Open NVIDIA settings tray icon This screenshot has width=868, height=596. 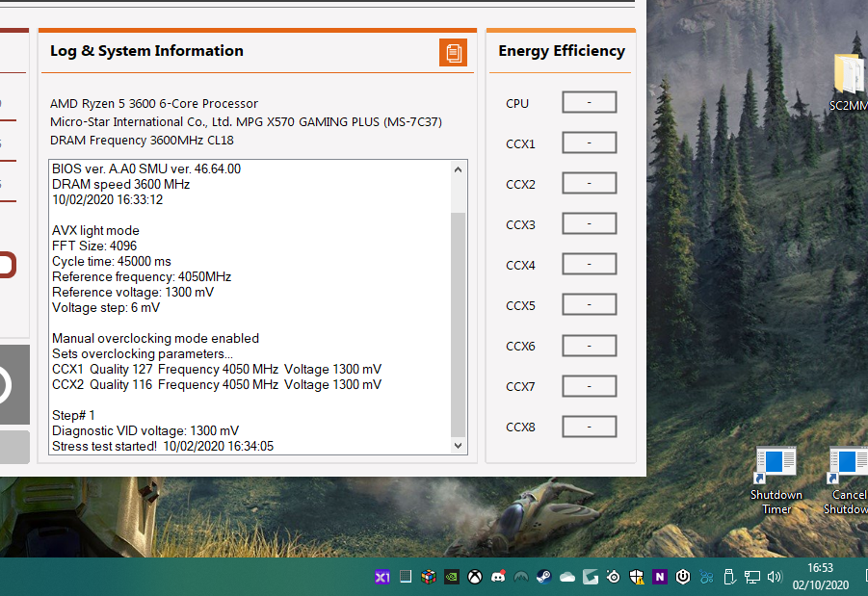click(x=452, y=577)
